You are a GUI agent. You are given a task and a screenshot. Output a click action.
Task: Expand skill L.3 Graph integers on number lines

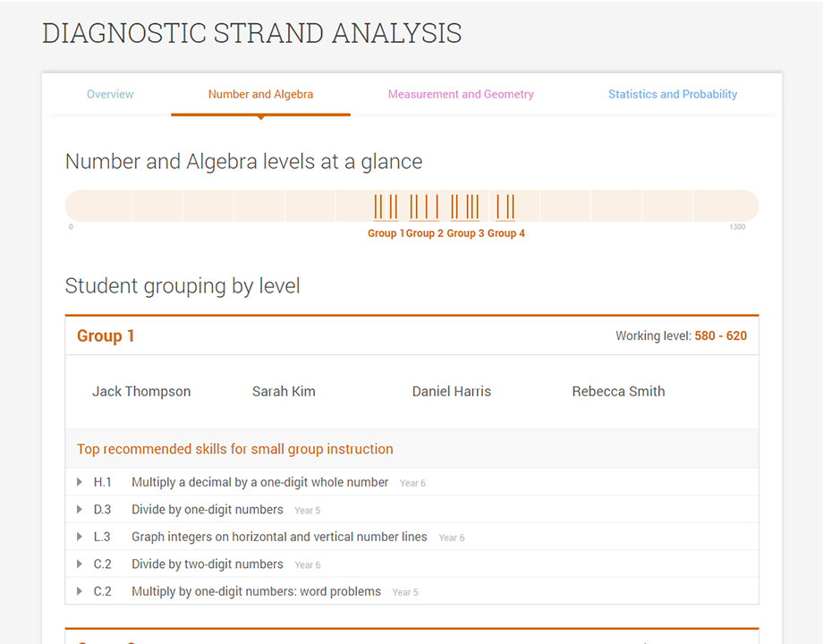click(x=79, y=537)
